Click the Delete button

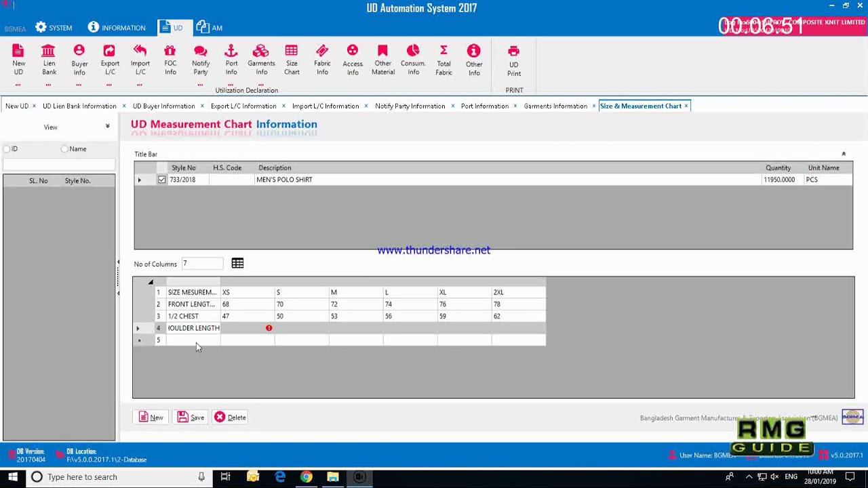pos(231,418)
